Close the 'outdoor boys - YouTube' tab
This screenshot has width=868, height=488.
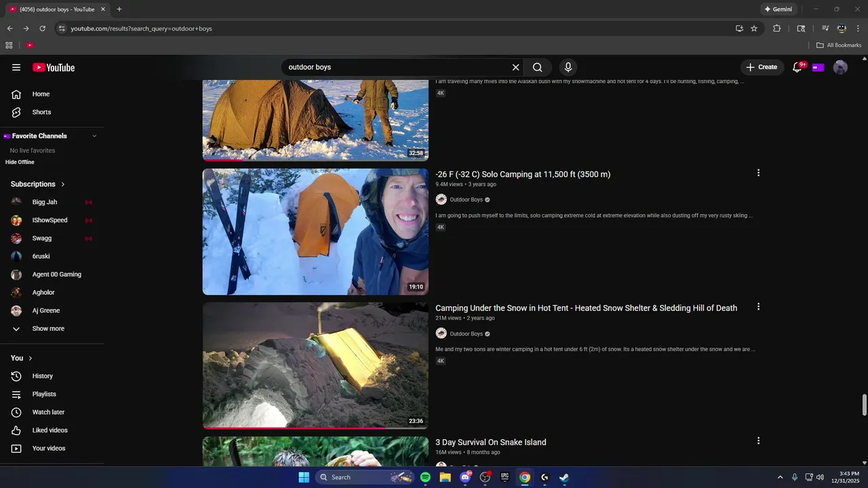(104, 9)
